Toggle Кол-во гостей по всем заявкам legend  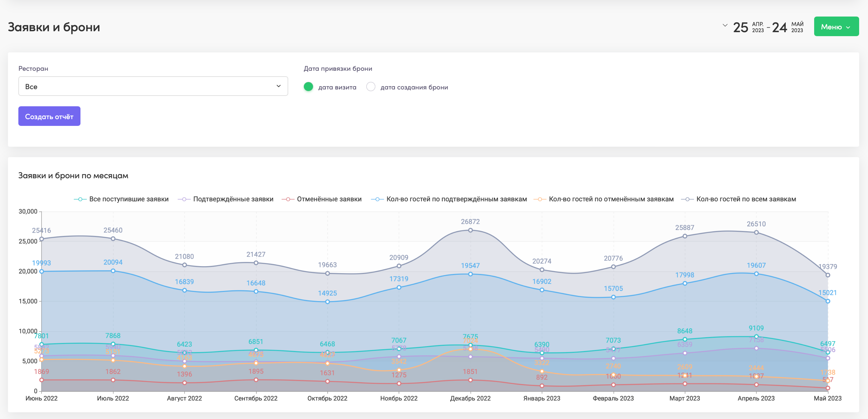pos(738,199)
